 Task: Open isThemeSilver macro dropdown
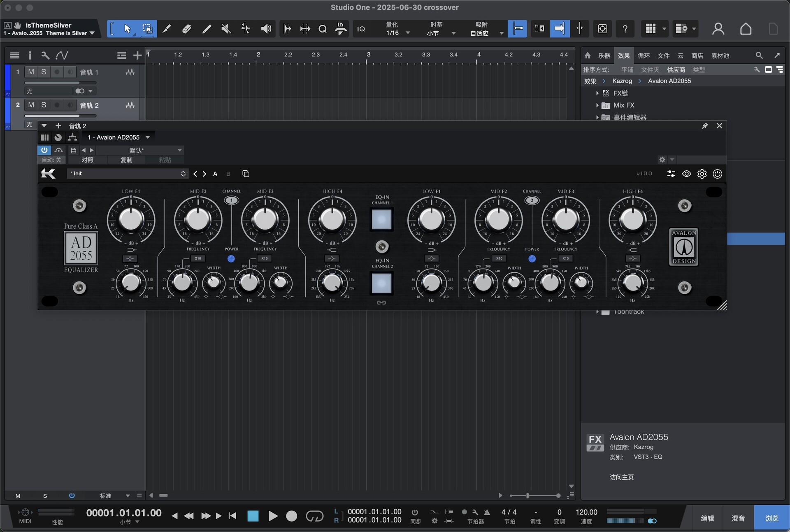click(92, 33)
